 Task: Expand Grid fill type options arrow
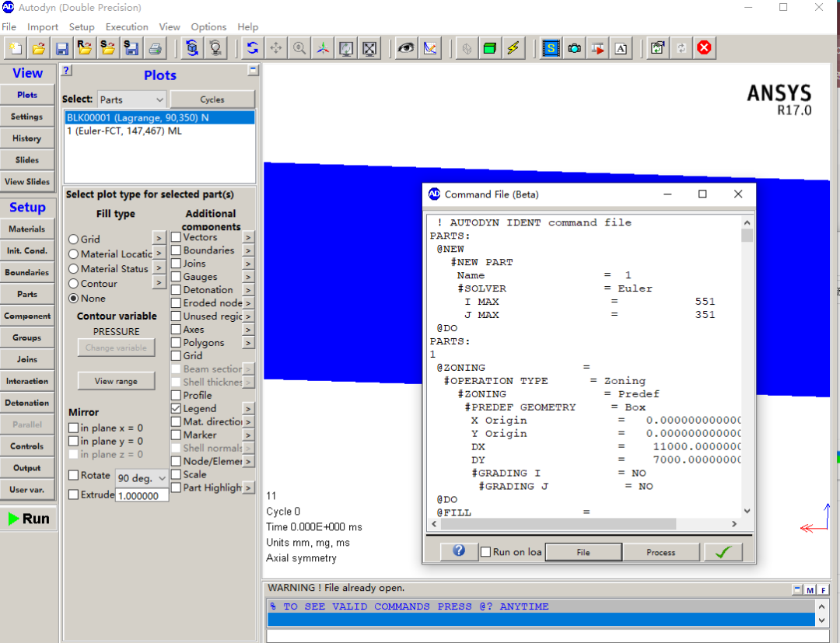click(159, 238)
